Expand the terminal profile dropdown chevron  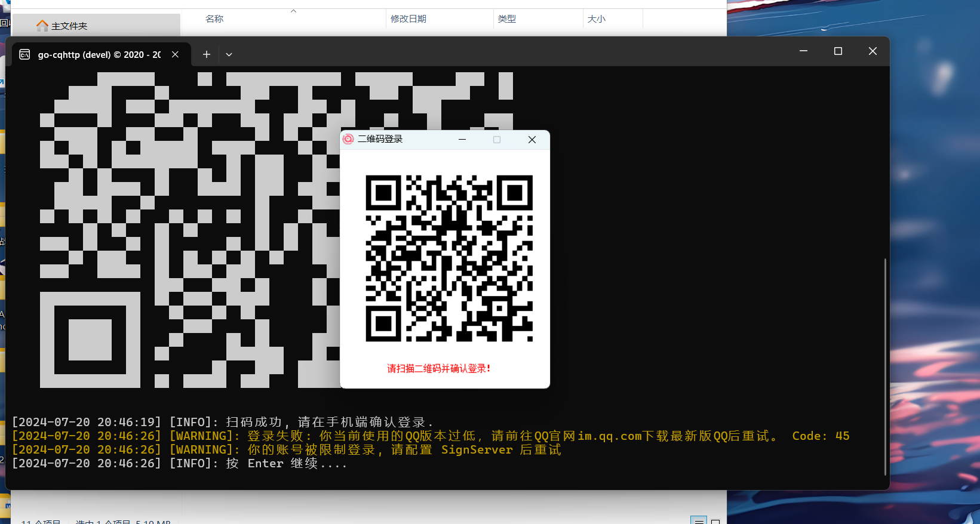click(x=229, y=54)
